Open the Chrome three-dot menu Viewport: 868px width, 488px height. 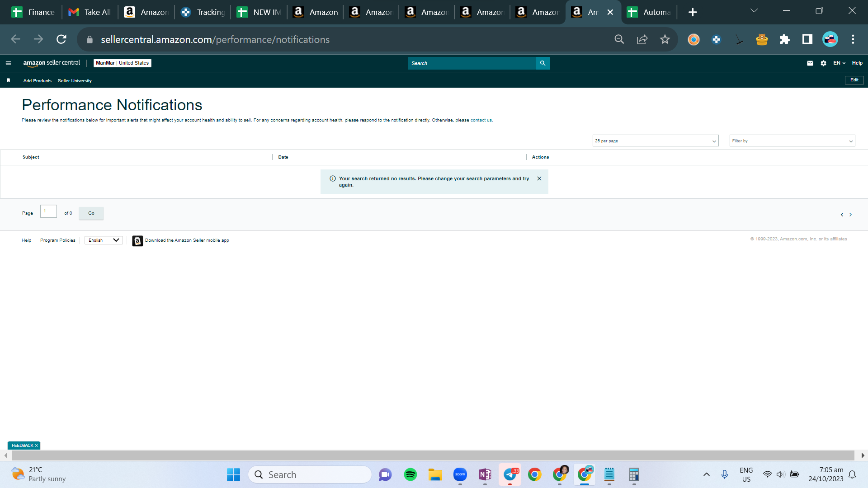[x=853, y=39]
